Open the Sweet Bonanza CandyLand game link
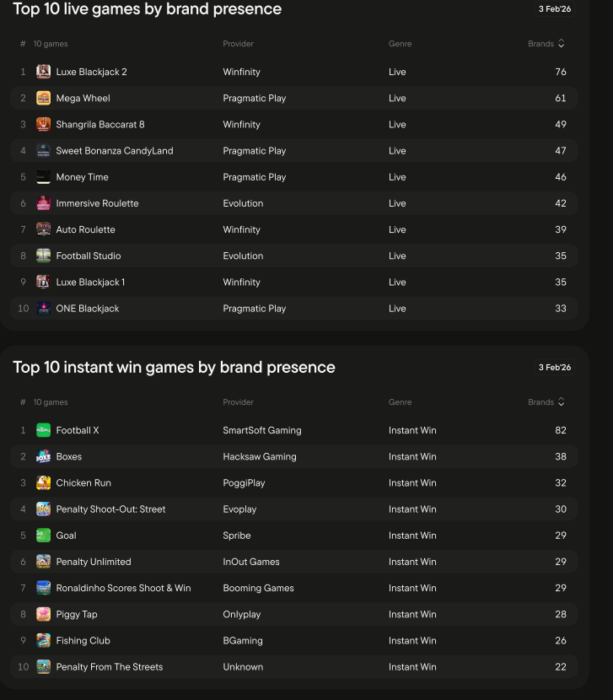The height and width of the screenshot is (700, 613). [115, 151]
